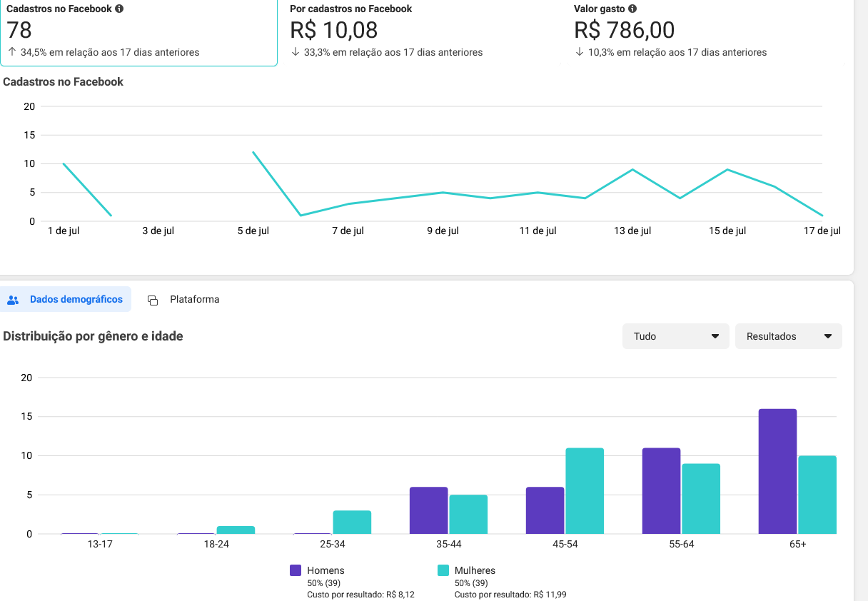
Task: Click the teal Mulheres legend swatch
Action: pyautogui.click(x=443, y=570)
